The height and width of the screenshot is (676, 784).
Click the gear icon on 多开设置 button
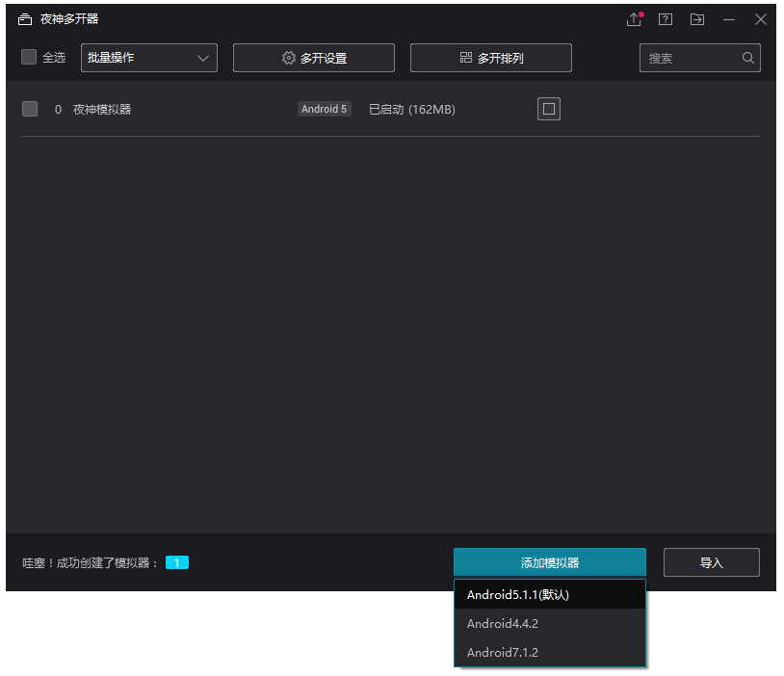[286, 57]
